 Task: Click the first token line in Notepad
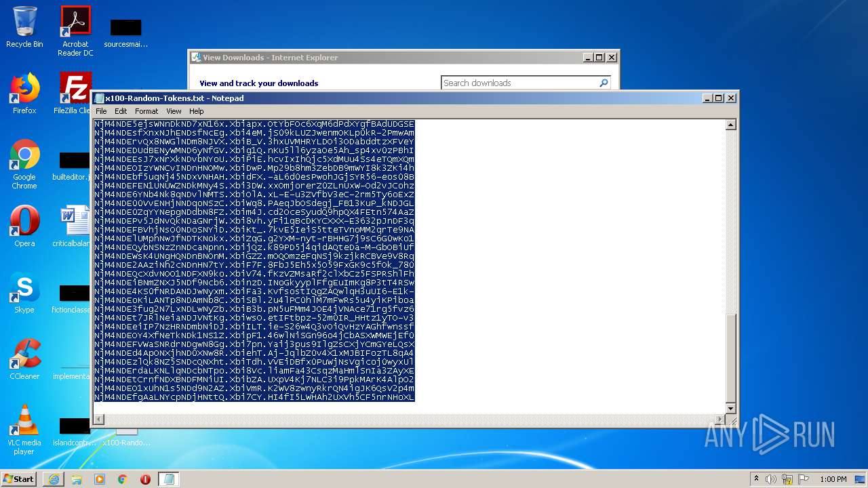tap(254, 124)
